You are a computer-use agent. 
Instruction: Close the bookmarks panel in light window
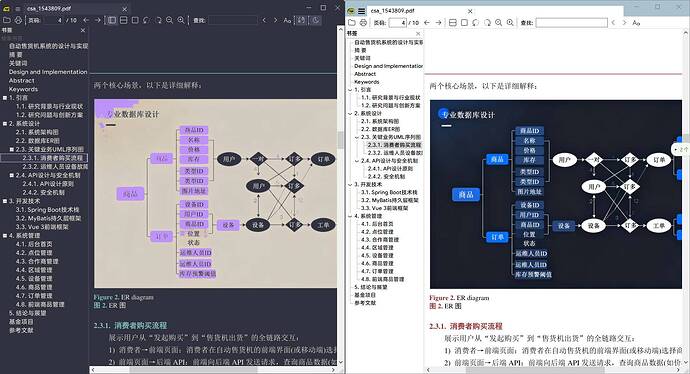tap(418, 33)
